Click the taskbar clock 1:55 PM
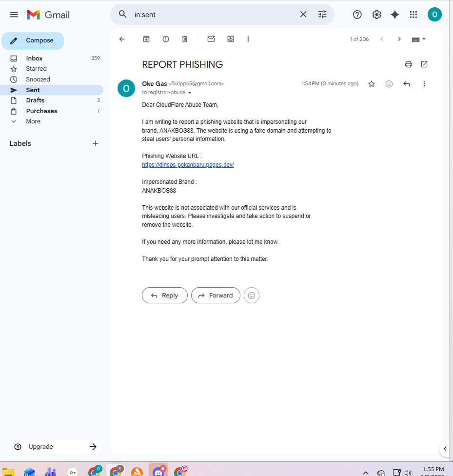 [x=433, y=469]
